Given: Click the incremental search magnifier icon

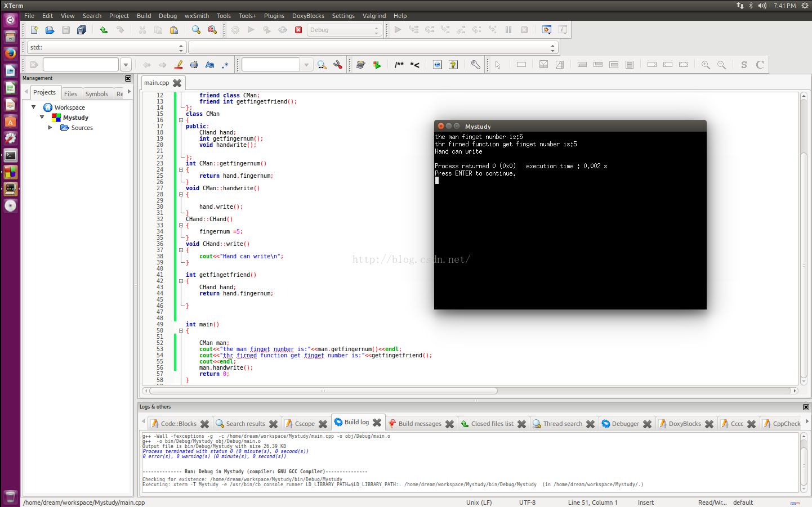Looking at the screenshot, I should [322, 65].
